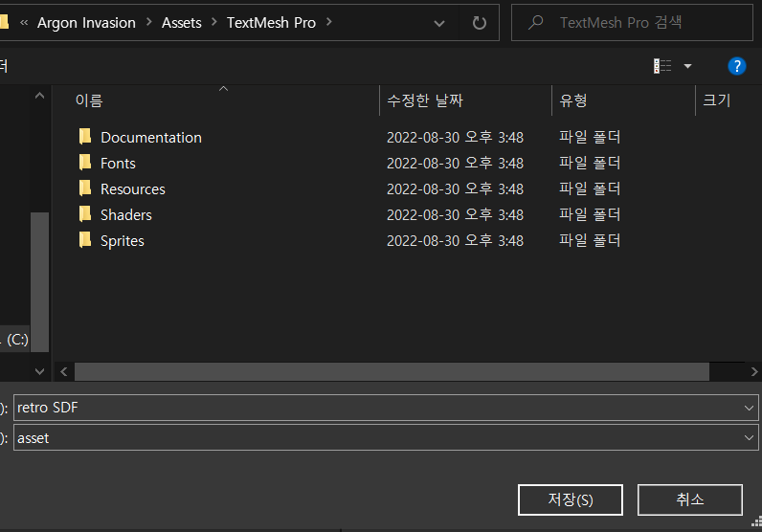The image size is (762, 532).
Task: Open the file name dropdown arrow
Action: click(x=749, y=408)
